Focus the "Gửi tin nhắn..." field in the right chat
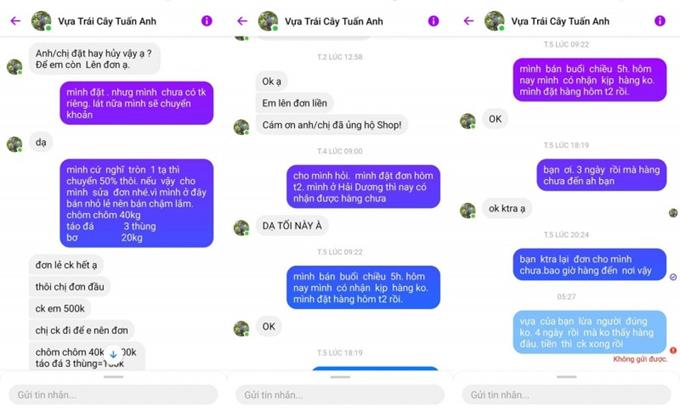 click(566, 395)
